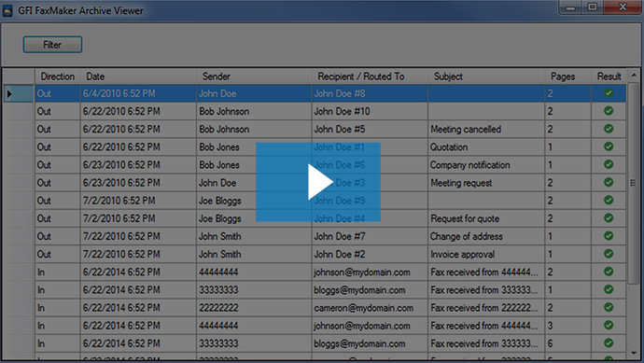644x363 pixels.
Task: Click result checkmark in Quotation row
Action: [609, 147]
